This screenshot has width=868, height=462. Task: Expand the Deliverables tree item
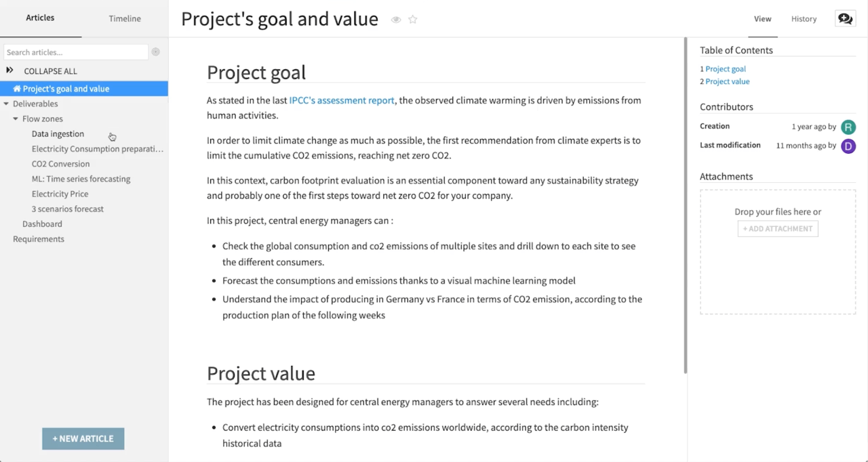[5, 104]
